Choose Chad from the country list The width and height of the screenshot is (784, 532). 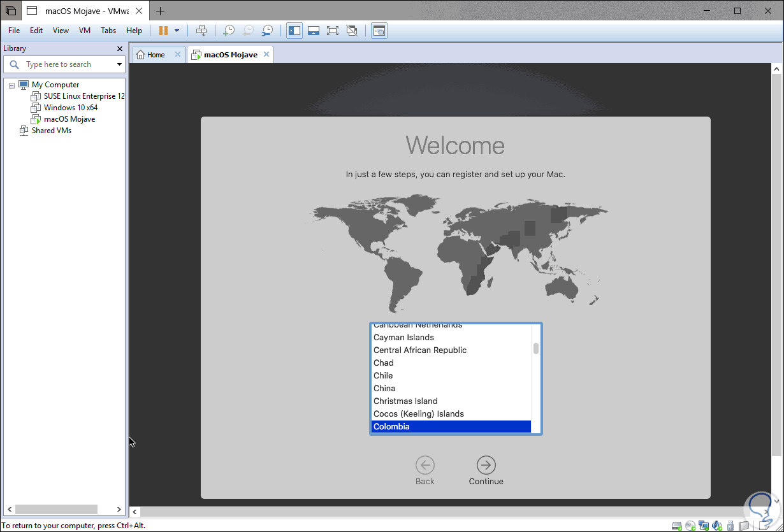(451, 363)
